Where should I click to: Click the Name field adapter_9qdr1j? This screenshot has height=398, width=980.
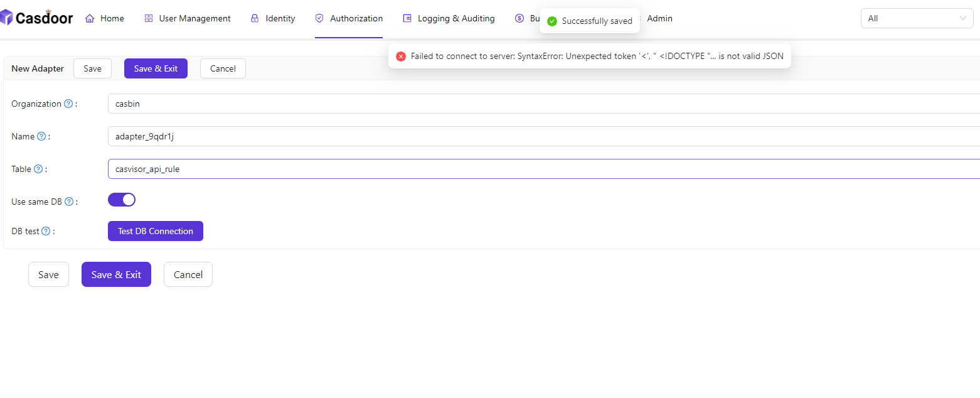544,136
